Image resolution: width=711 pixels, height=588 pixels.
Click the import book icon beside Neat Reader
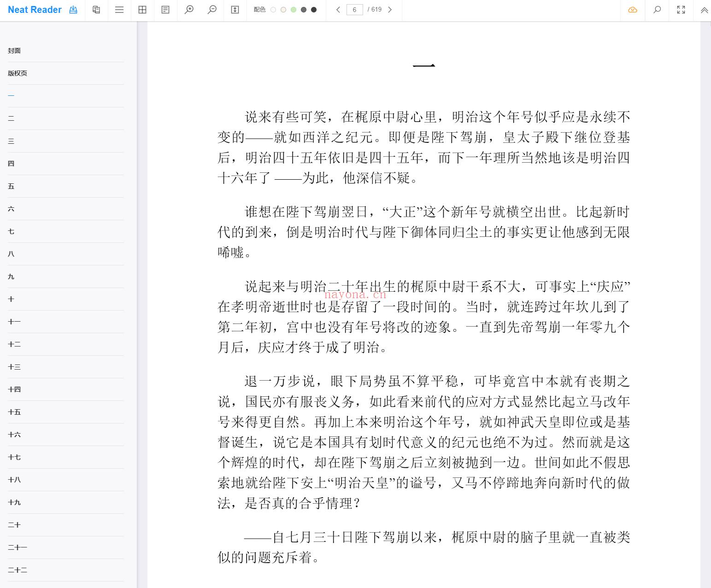73,10
